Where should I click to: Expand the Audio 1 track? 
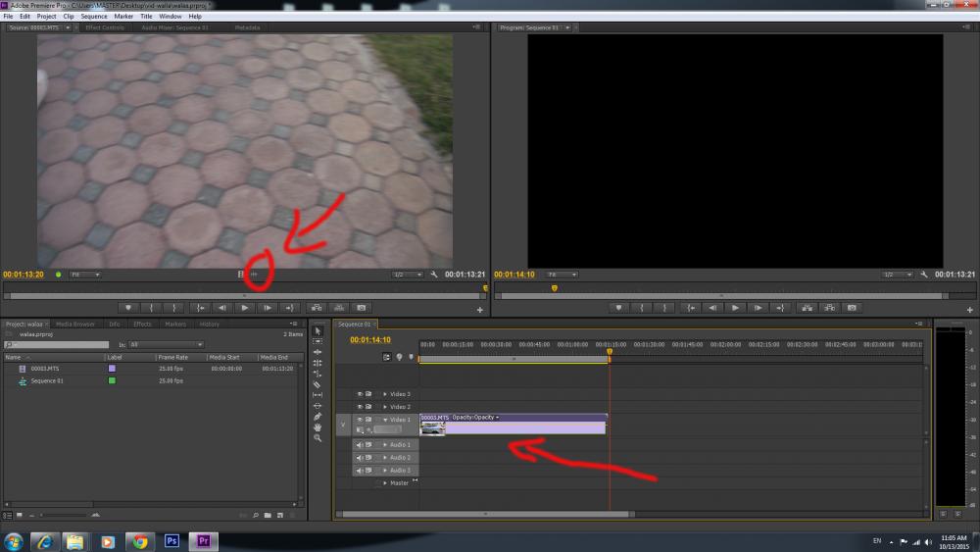click(x=385, y=444)
